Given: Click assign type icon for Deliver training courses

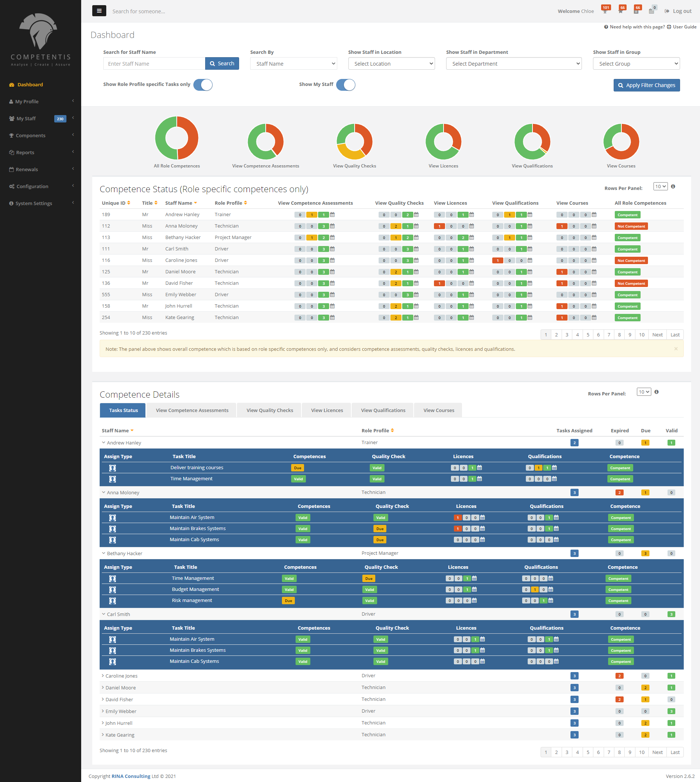Looking at the screenshot, I should tap(112, 468).
